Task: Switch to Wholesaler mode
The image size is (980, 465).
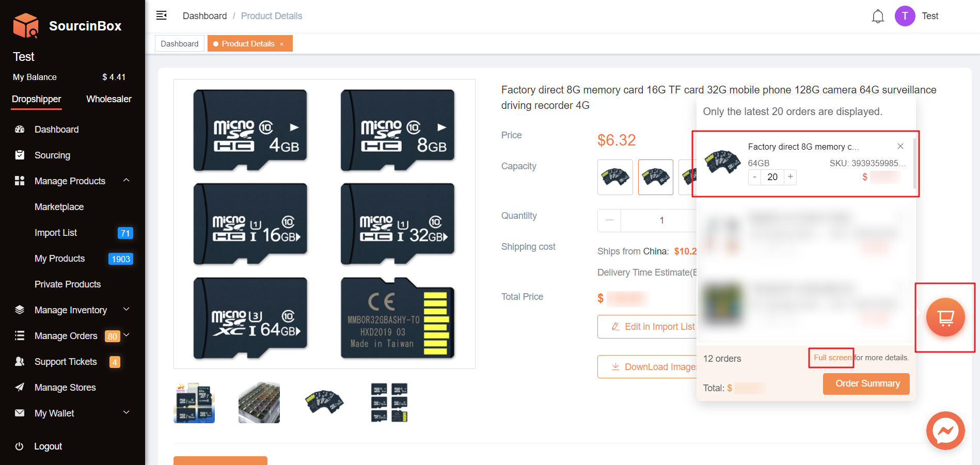Action: tap(108, 99)
